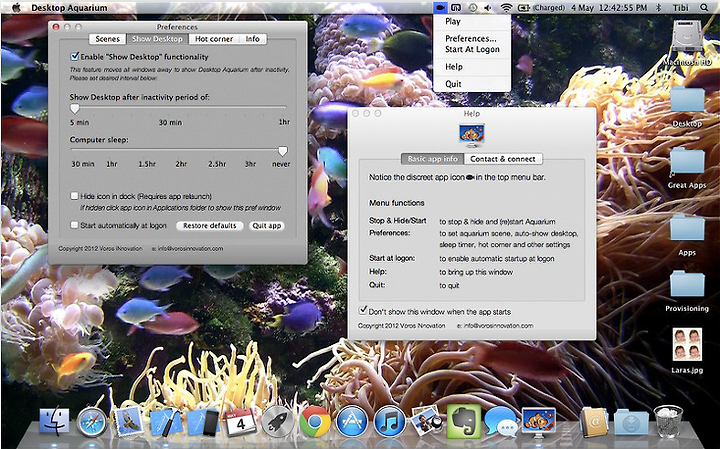Open iTunes from the dock
720x449 pixels.
[389, 421]
